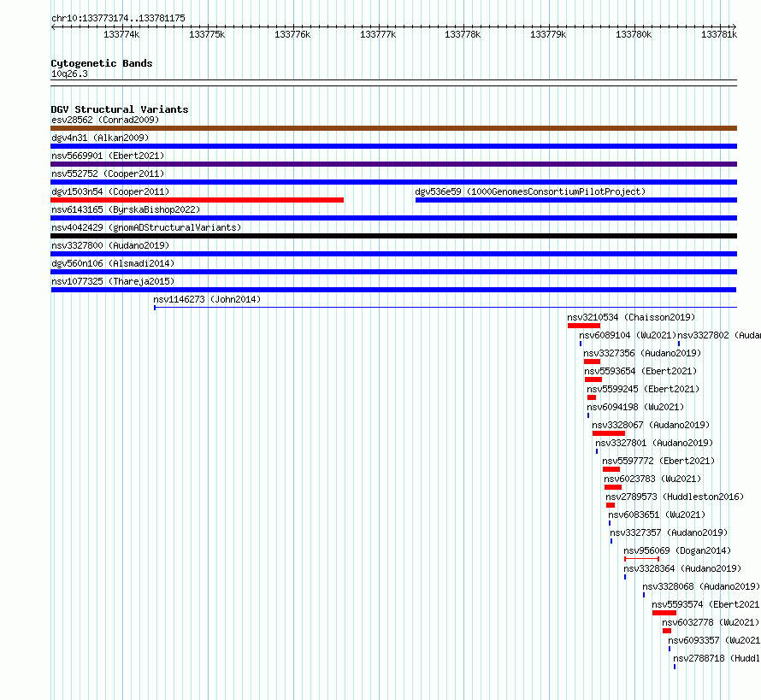
Task: Open nsv5597772 (Ebert2021) label
Action: click(x=658, y=461)
